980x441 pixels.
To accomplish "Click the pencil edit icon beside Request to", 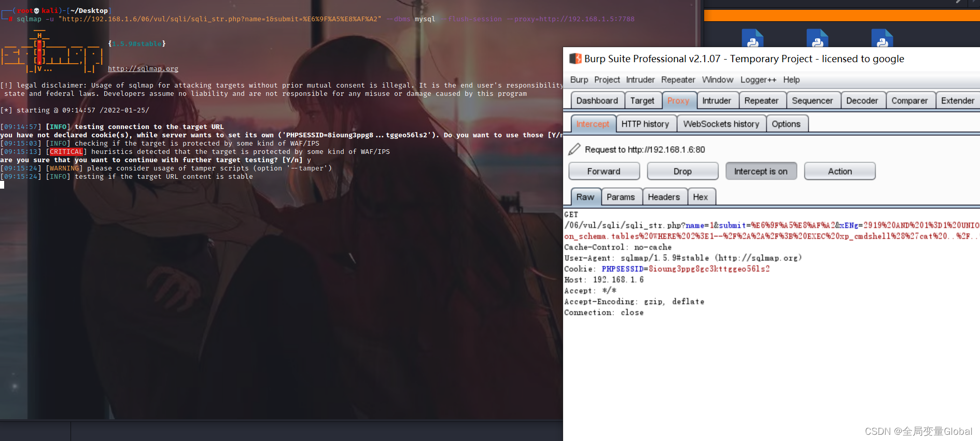I will (574, 150).
